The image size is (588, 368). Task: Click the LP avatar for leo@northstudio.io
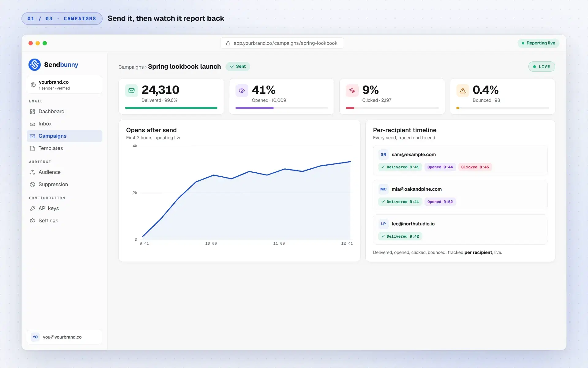[383, 224]
